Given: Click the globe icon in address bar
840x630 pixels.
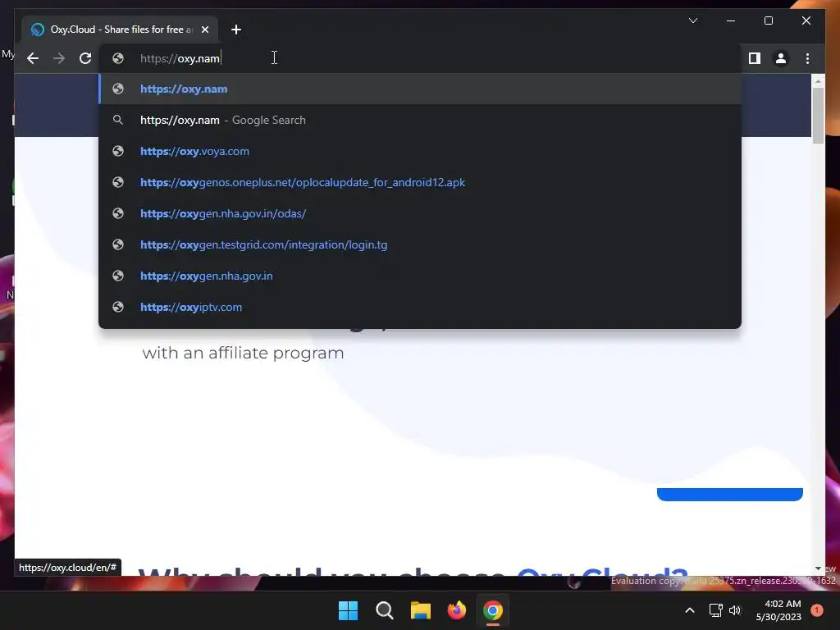Looking at the screenshot, I should coord(118,58).
